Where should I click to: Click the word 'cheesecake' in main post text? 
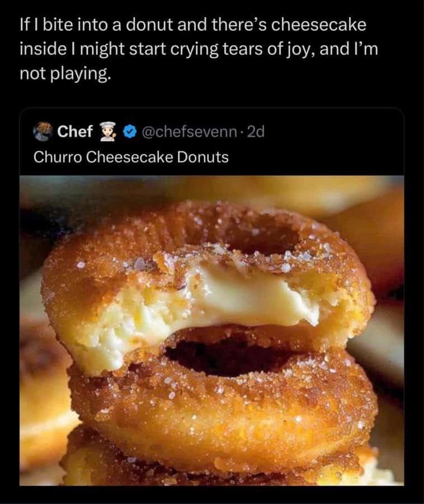click(319, 25)
